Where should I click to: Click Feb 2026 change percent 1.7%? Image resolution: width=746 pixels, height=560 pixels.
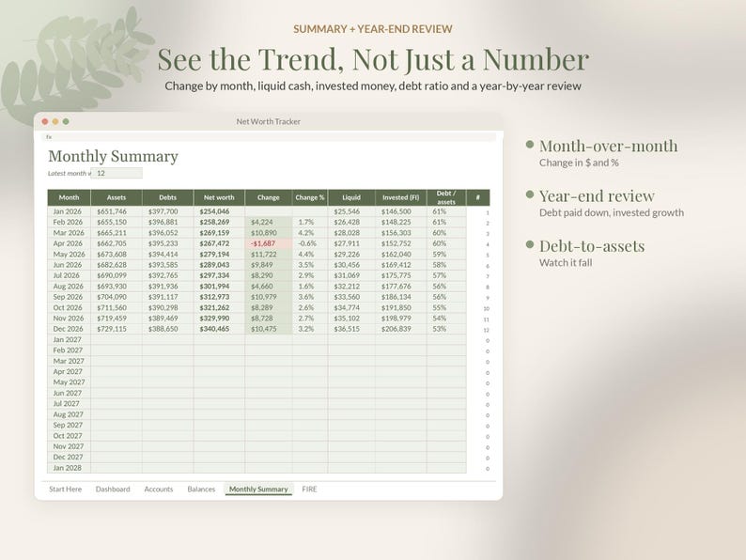310,222
